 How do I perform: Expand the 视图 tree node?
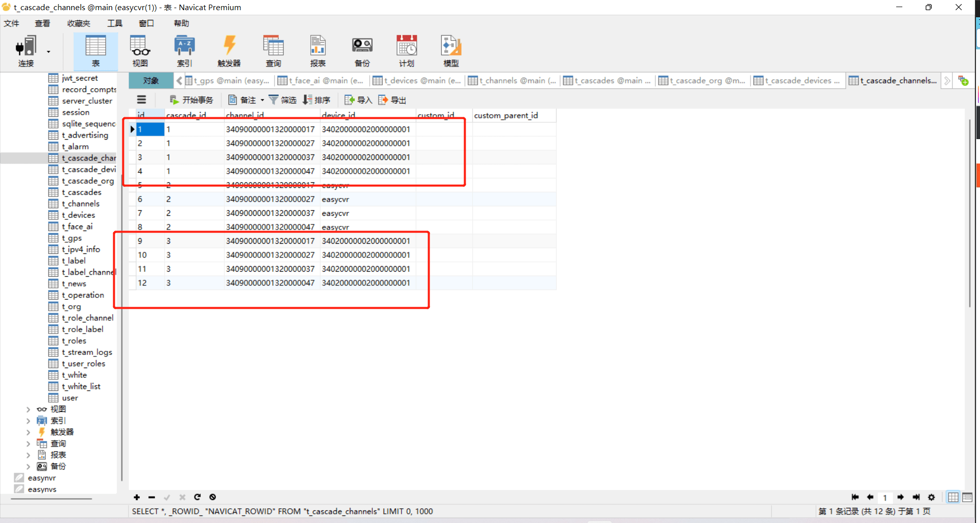(x=28, y=409)
